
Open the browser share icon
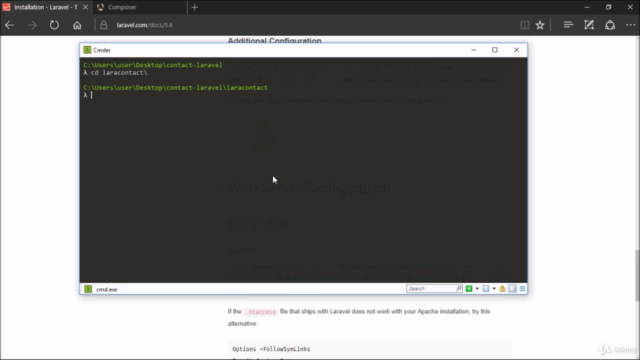(610, 25)
